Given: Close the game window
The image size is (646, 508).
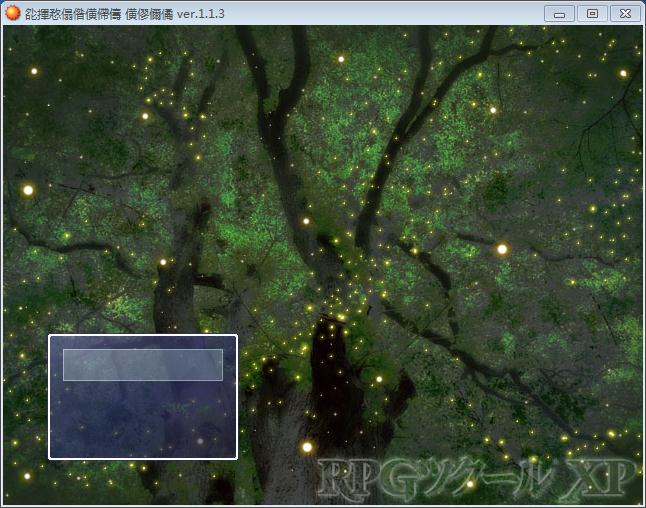Looking at the screenshot, I should [x=625, y=14].
